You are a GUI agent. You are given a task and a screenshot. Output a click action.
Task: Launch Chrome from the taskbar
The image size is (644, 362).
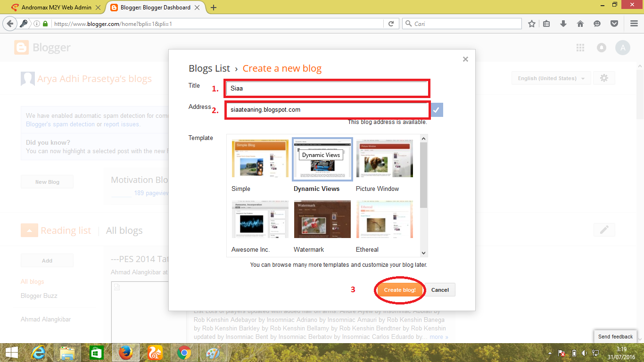click(184, 352)
